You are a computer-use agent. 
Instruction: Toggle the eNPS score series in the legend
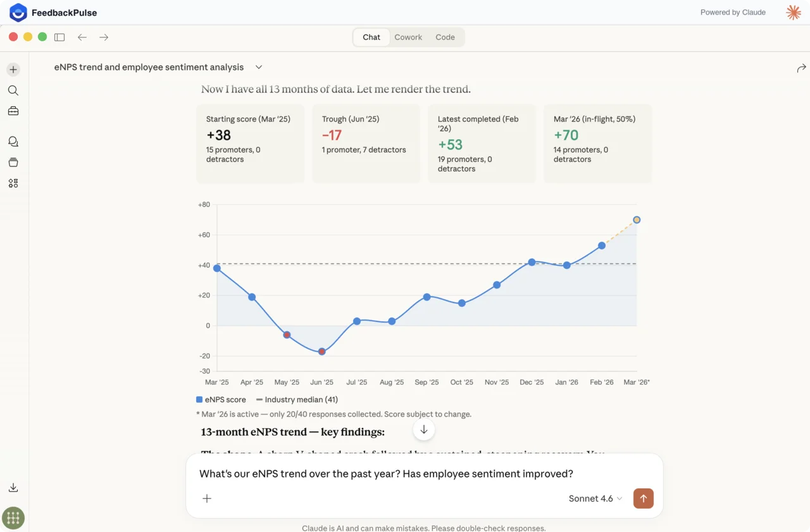pos(220,399)
